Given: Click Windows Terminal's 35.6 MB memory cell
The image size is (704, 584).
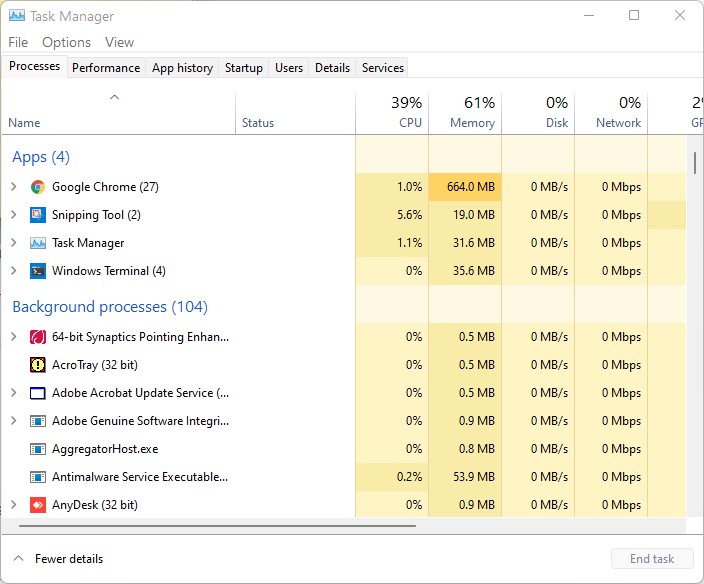Looking at the screenshot, I should (x=465, y=271).
